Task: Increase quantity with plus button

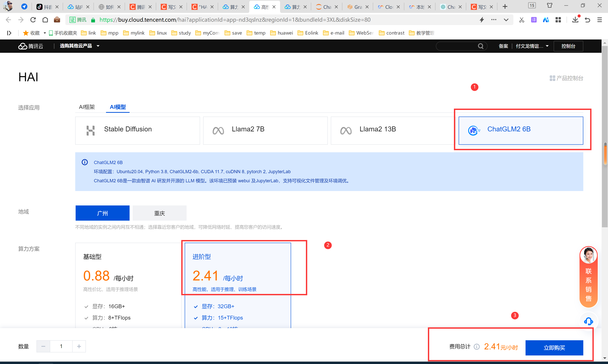Action: [x=79, y=346]
